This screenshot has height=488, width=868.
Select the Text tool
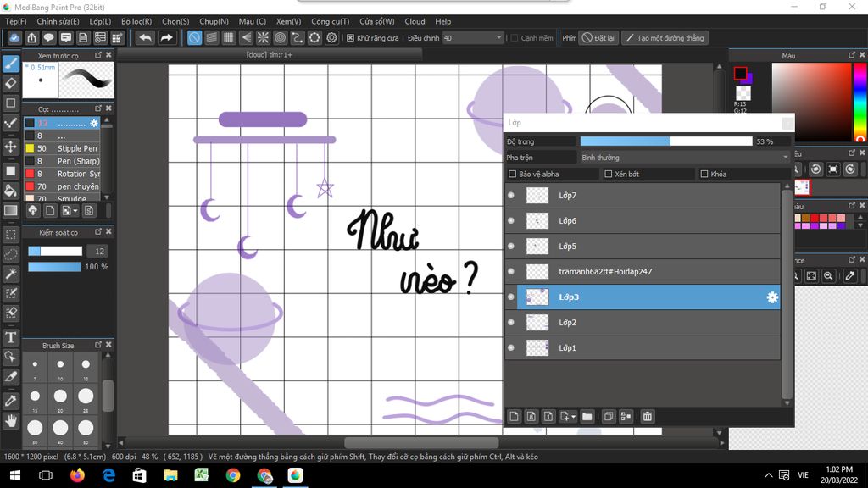click(x=10, y=337)
